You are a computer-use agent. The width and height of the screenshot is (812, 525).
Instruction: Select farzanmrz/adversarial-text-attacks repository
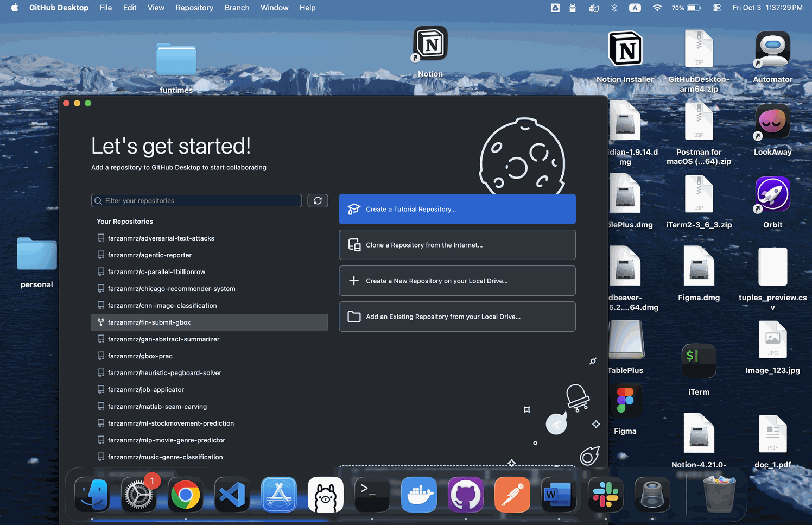click(161, 238)
